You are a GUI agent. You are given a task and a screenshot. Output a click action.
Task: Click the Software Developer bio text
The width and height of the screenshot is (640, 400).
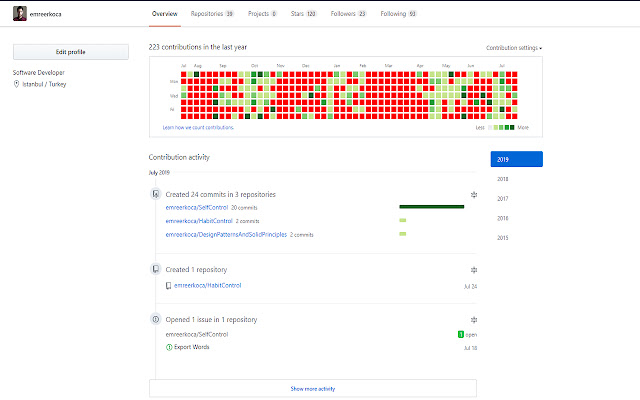pyautogui.click(x=39, y=72)
